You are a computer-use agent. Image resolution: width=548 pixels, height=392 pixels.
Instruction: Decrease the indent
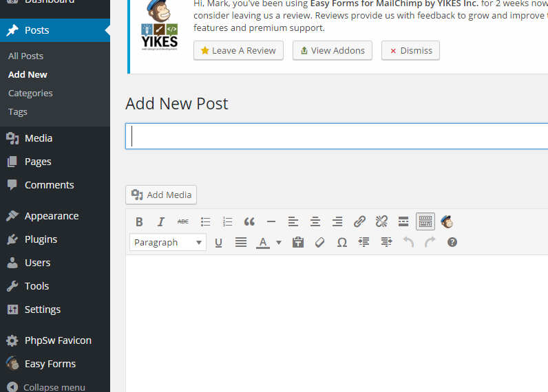click(x=363, y=242)
